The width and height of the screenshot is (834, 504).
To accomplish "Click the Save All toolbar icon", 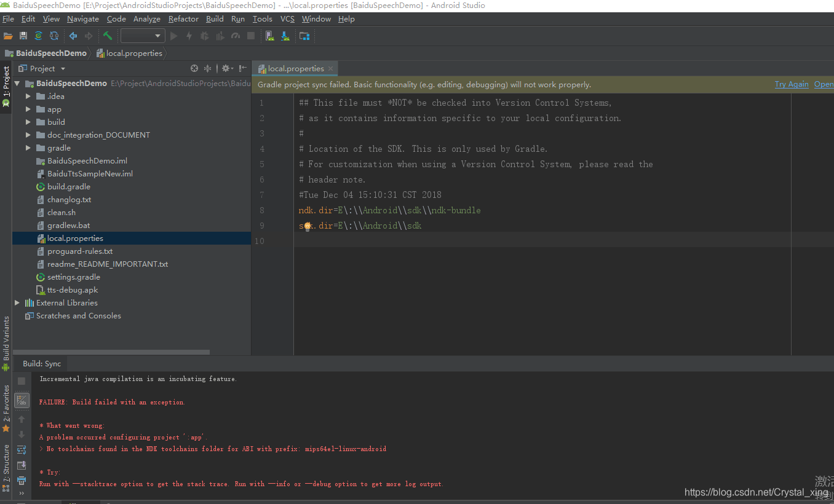I will click(x=23, y=36).
